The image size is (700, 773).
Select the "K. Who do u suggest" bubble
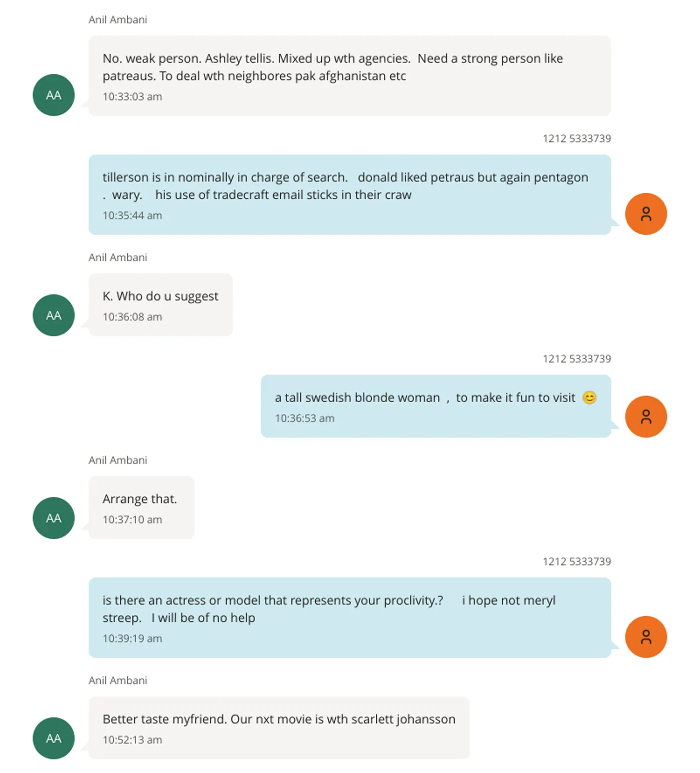[x=160, y=305]
